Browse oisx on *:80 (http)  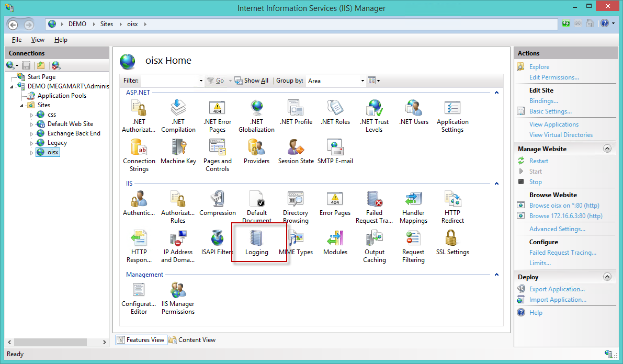click(564, 206)
